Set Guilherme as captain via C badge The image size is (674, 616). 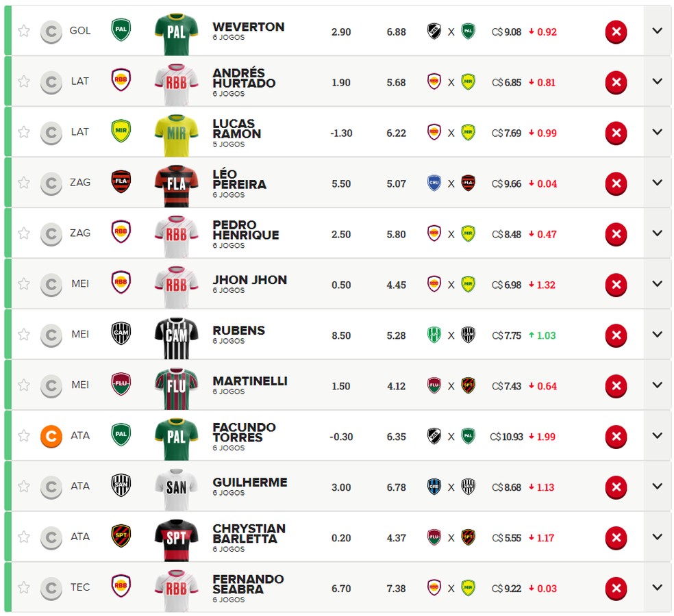click(51, 487)
